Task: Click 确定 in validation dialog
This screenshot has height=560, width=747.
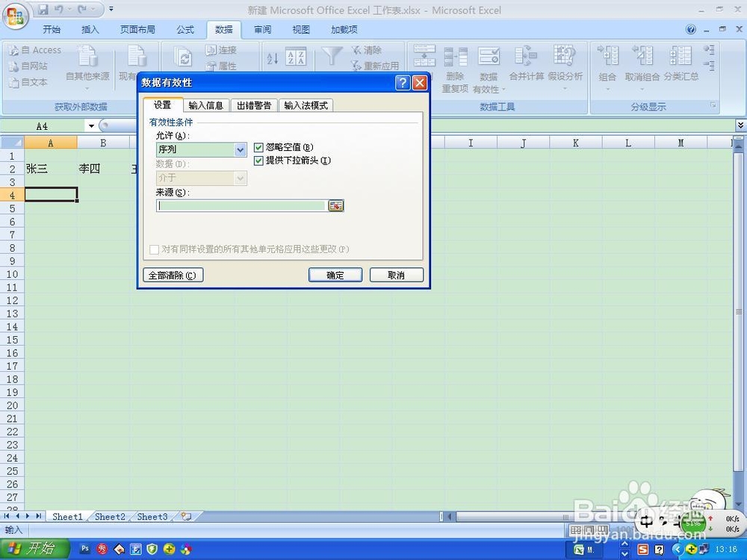Action: pos(335,276)
